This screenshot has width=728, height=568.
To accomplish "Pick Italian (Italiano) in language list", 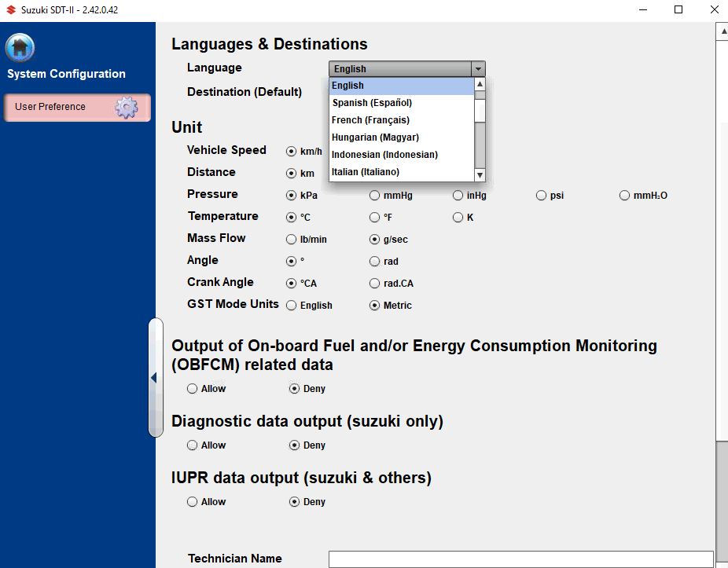I will [366, 172].
